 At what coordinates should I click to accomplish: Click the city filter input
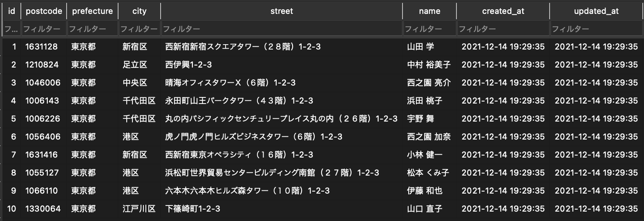tap(139, 29)
